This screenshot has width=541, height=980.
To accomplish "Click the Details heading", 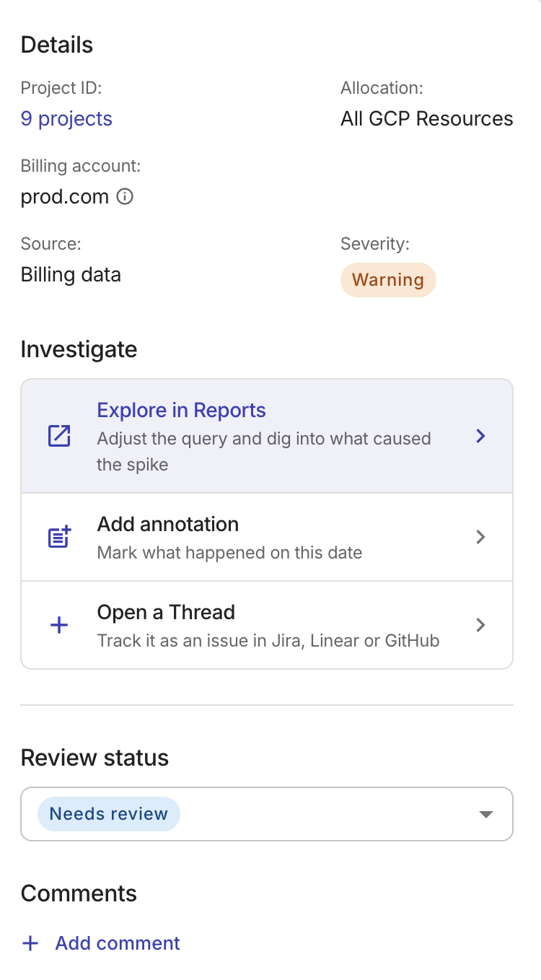I will (x=57, y=45).
